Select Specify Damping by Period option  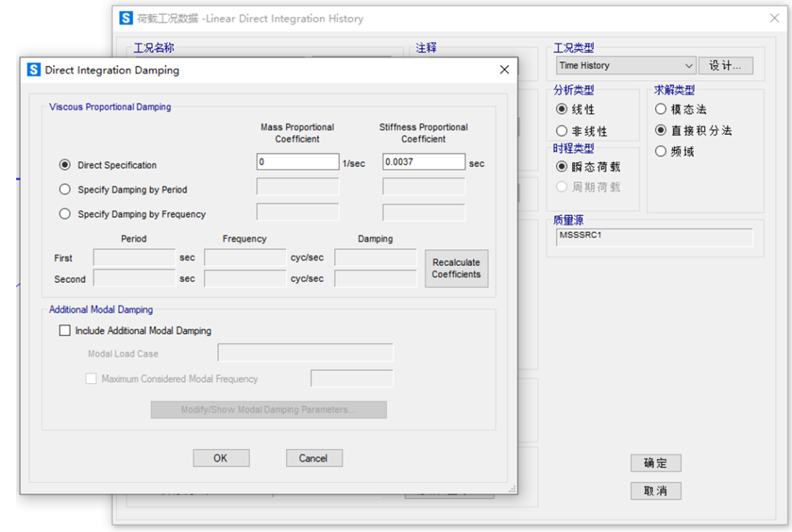65,189
